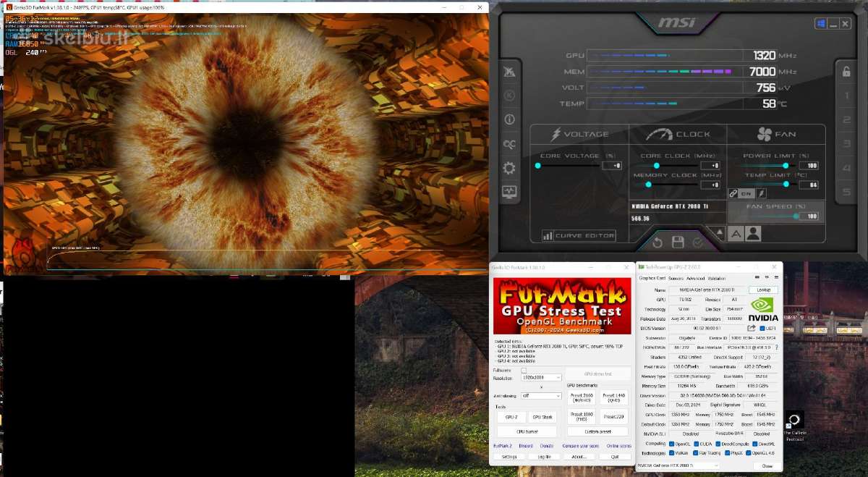
Task: Toggle the Ray Tracing checkbox in GPU-Z
Action: (x=696, y=453)
